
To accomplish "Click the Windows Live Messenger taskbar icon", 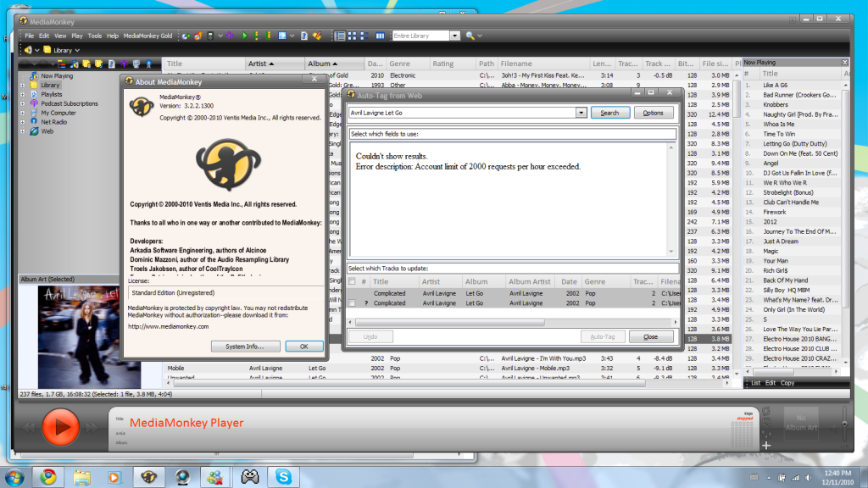I will pyautogui.click(x=216, y=477).
